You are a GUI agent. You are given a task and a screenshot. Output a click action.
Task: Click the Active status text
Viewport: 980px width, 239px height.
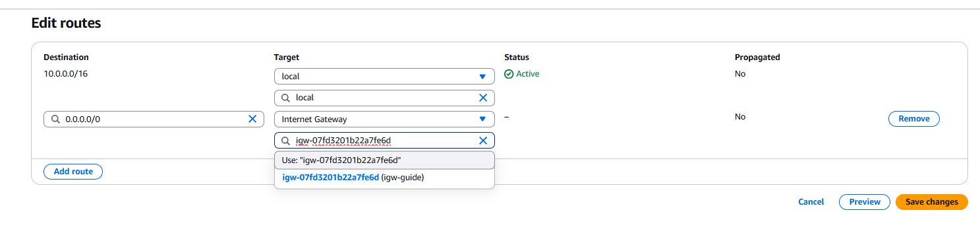[528, 74]
